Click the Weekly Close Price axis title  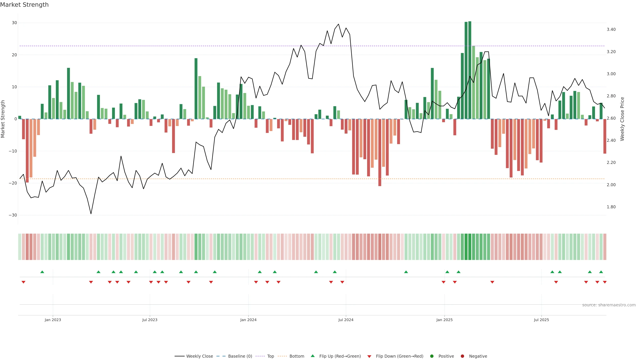click(622, 119)
